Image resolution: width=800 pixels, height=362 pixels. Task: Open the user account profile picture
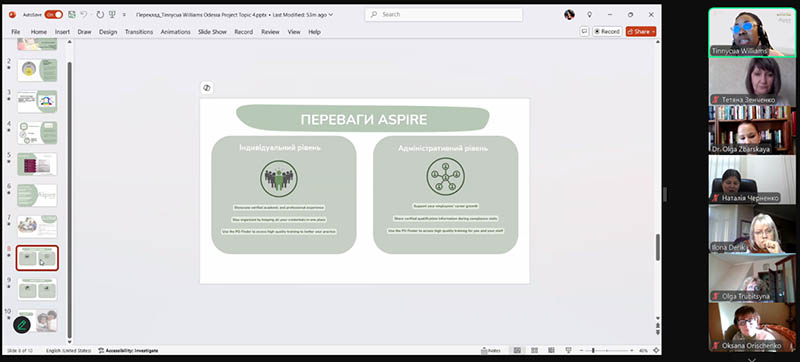(569, 15)
